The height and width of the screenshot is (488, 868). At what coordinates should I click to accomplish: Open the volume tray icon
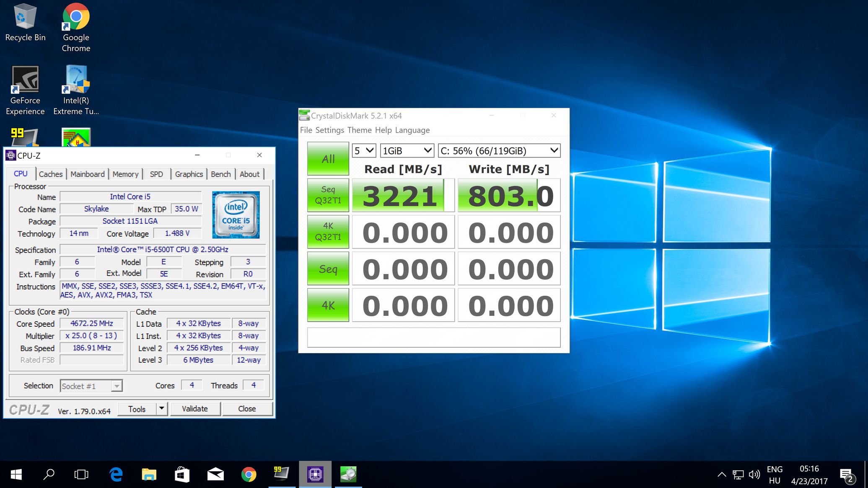pyautogui.click(x=754, y=475)
